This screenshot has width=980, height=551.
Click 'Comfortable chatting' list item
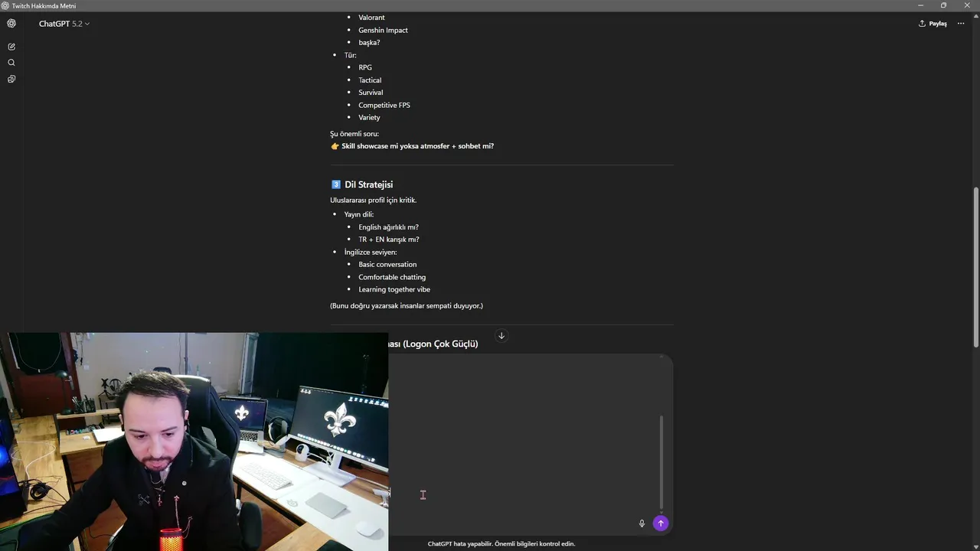coord(392,277)
